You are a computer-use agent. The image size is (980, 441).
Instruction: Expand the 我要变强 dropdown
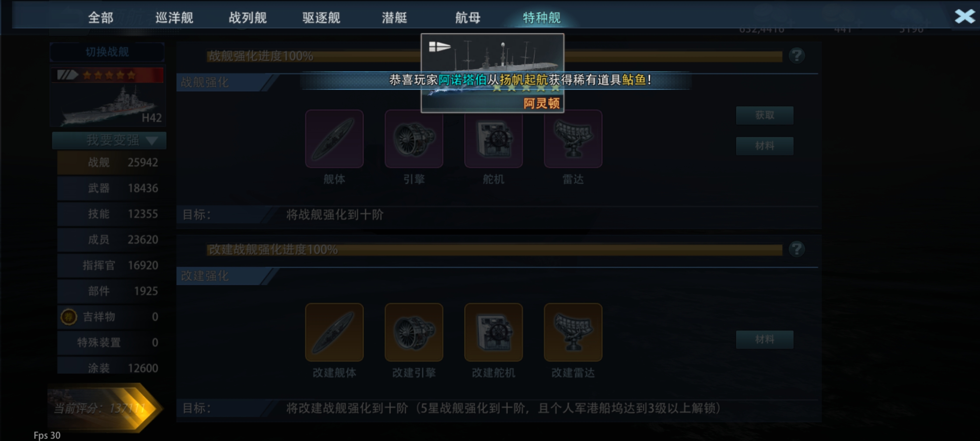(109, 140)
